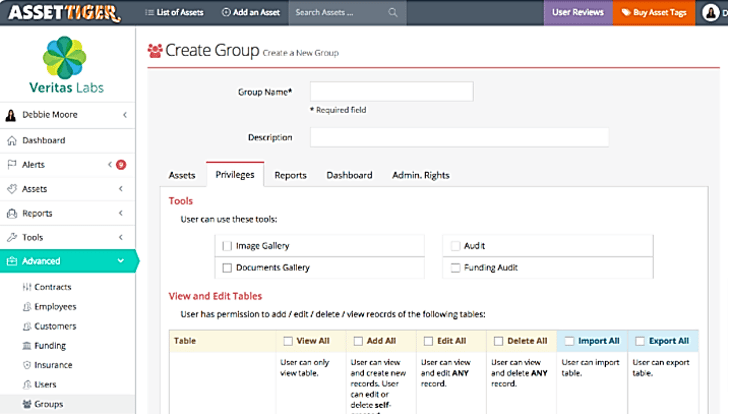Switch to the Admin. Rights tab
The image size is (729, 415).
[420, 175]
